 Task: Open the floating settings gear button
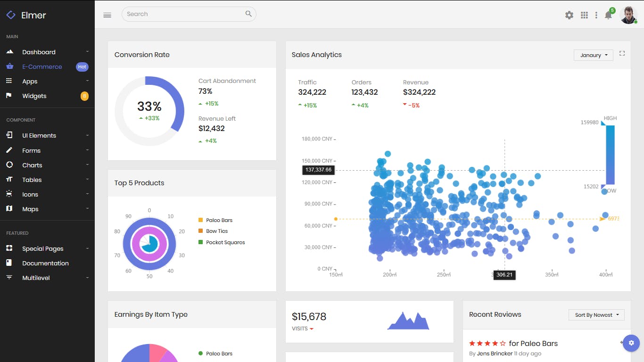(631, 343)
